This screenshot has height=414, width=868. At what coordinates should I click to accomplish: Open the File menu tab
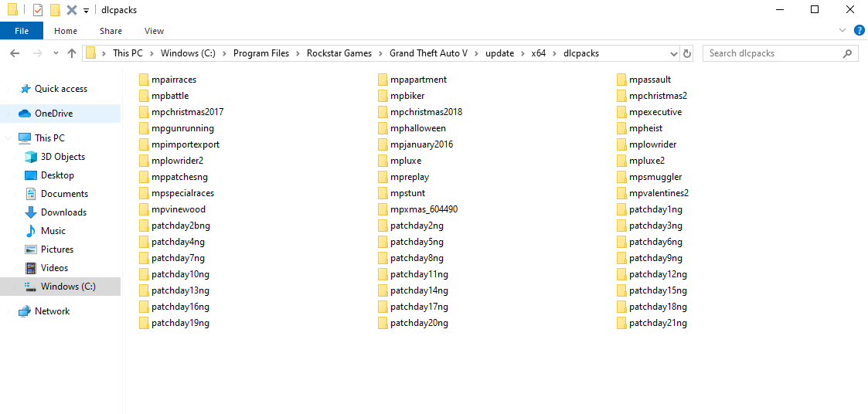22,31
